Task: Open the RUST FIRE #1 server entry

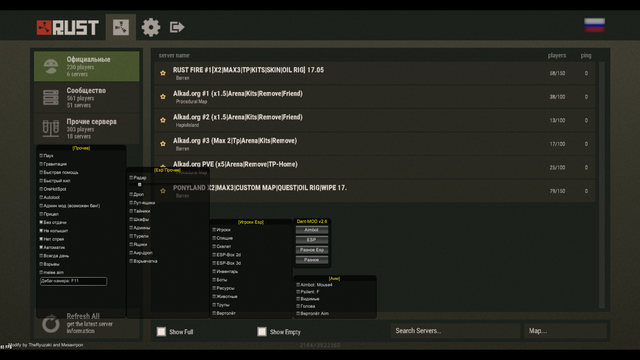Action: [x=375, y=73]
